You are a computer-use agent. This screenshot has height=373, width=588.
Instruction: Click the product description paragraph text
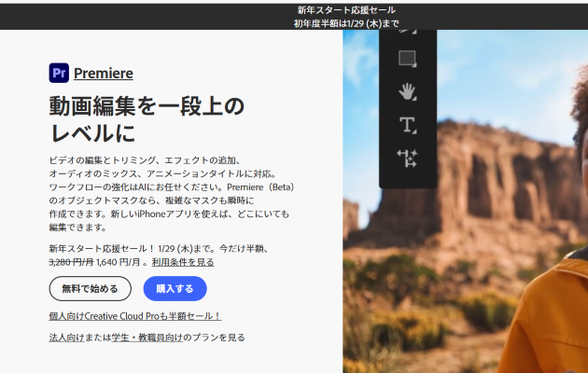[x=168, y=193]
